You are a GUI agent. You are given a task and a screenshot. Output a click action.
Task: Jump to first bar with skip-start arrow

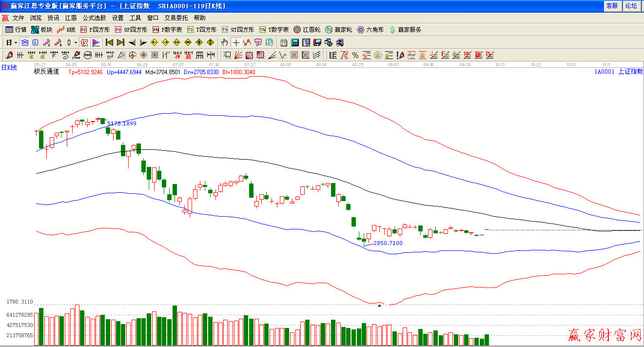tap(109, 42)
